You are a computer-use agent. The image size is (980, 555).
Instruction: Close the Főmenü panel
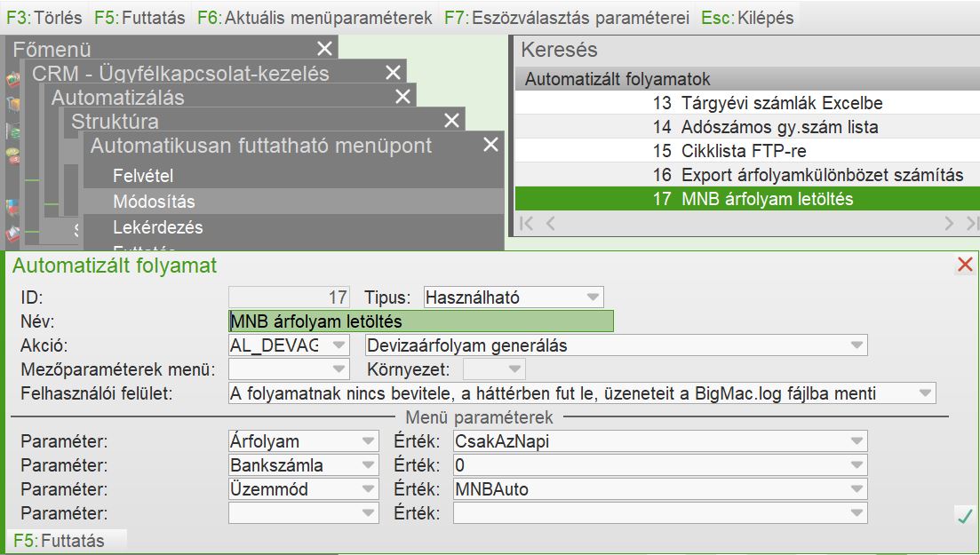pyautogui.click(x=325, y=49)
